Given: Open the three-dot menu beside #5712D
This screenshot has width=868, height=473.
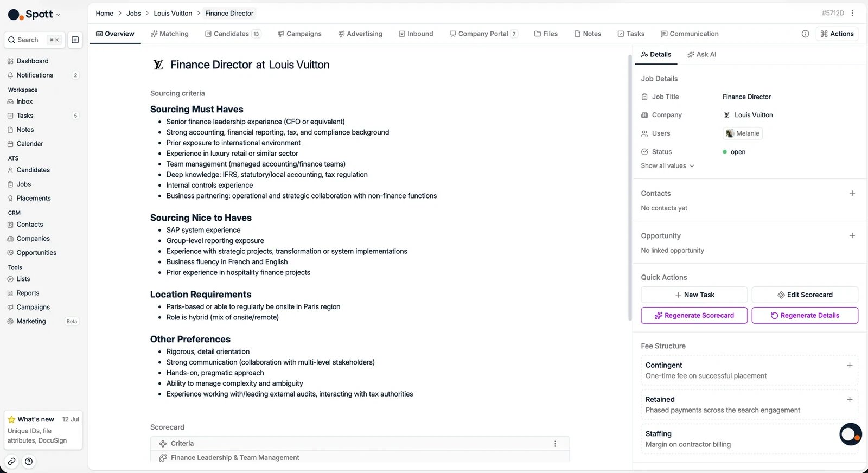Looking at the screenshot, I should (852, 13).
